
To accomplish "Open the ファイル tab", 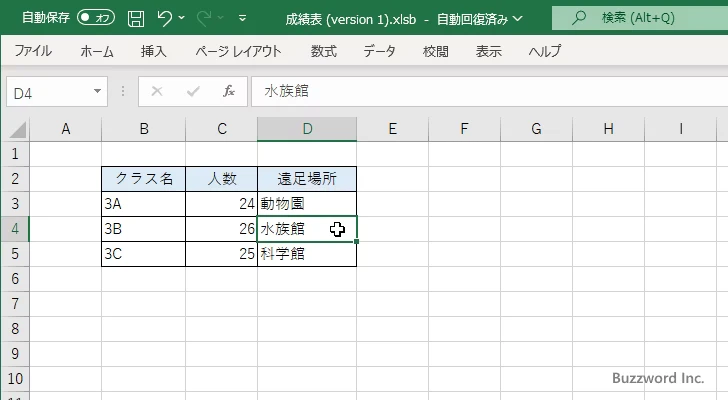I will [x=33, y=51].
